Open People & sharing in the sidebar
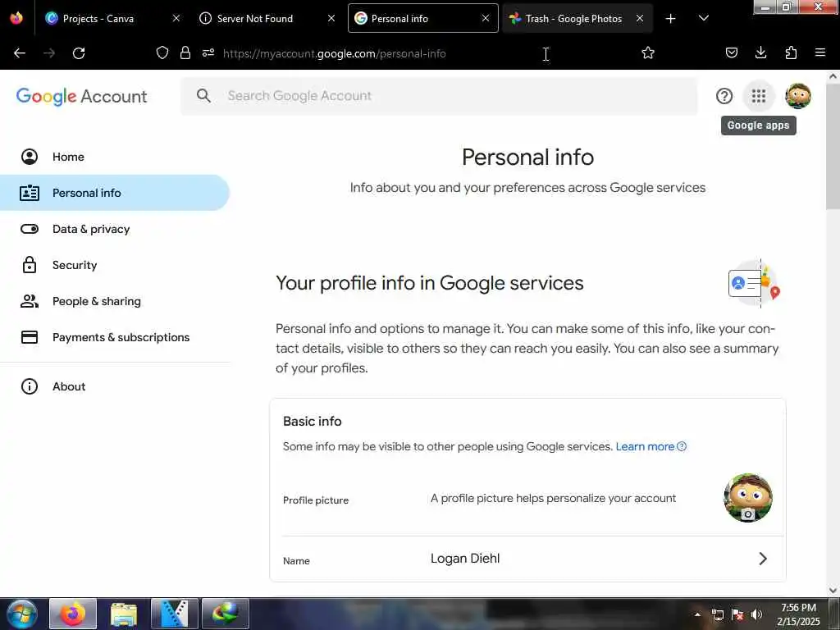 click(x=115, y=302)
